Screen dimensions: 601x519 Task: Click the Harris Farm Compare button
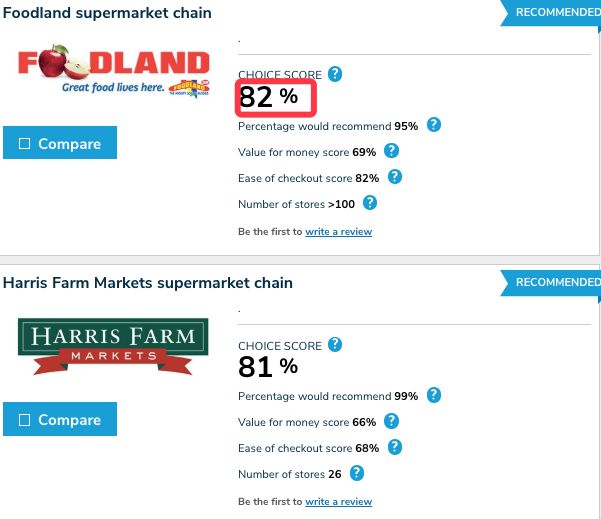tap(60, 419)
